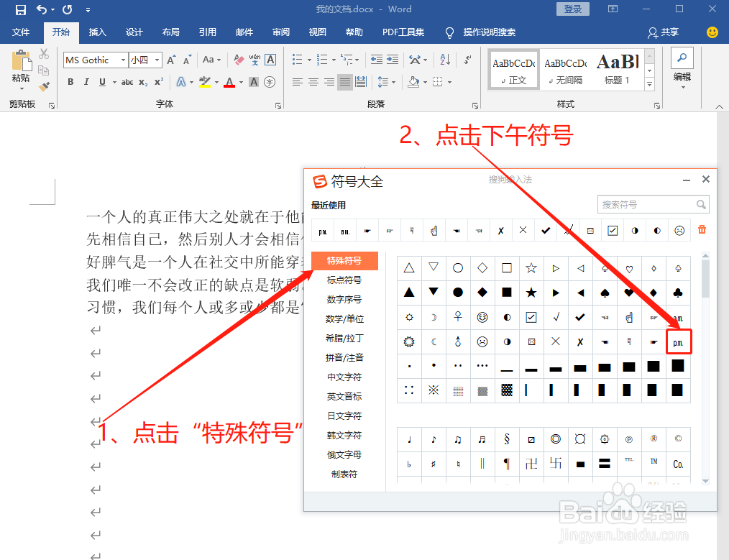Viewport: 729px width, 560px height.
Task: Clear recent symbols with the trash icon
Action: [x=702, y=230]
